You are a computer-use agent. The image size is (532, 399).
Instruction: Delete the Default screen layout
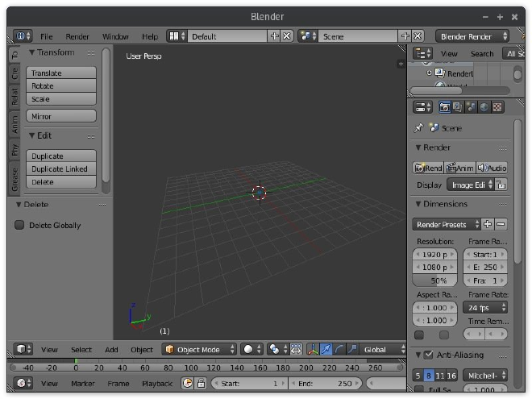287,36
